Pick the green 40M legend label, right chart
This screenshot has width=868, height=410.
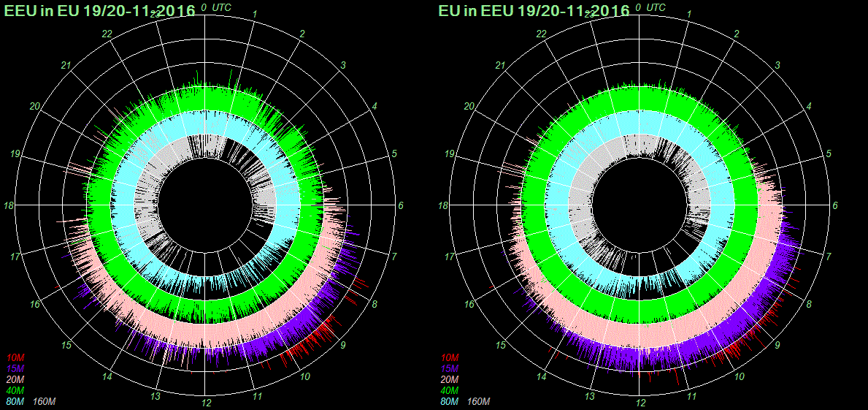pyautogui.click(x=450, y=391)
